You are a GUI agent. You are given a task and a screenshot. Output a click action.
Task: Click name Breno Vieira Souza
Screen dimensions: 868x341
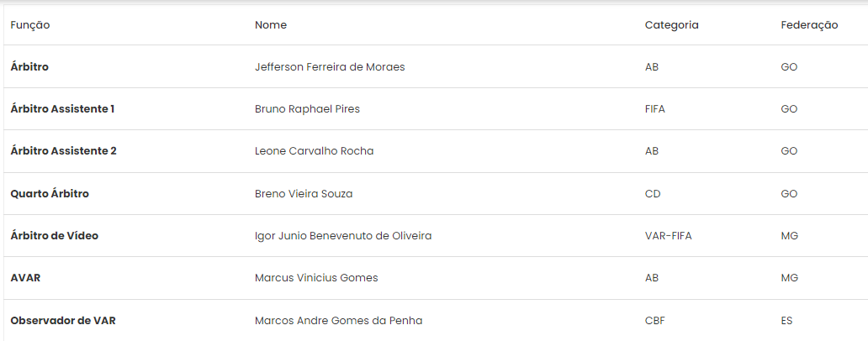point(304,193)
